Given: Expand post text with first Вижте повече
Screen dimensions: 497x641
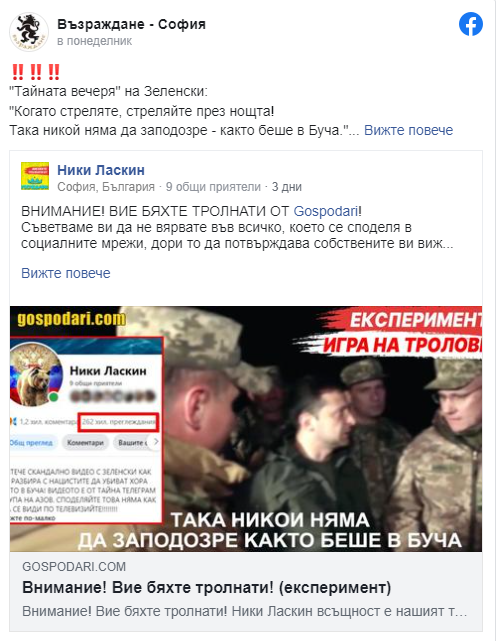Looking at the screenshot, I should click(x=408, y=130).
